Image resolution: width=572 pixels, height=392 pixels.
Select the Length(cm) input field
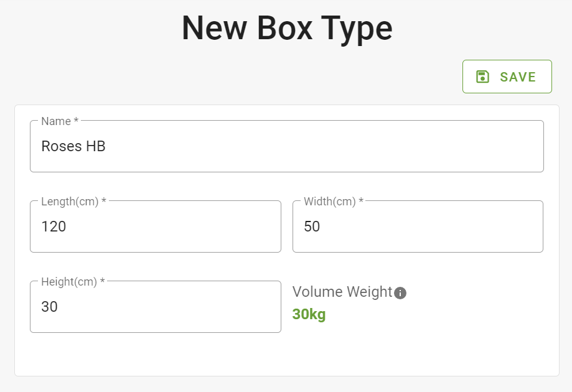click(x=156, y=226)
